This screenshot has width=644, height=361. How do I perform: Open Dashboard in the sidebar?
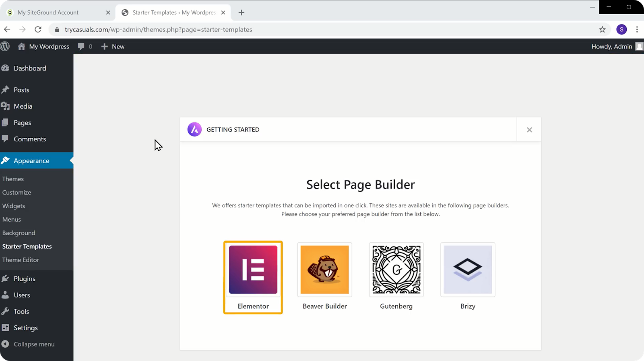[37, 68]
